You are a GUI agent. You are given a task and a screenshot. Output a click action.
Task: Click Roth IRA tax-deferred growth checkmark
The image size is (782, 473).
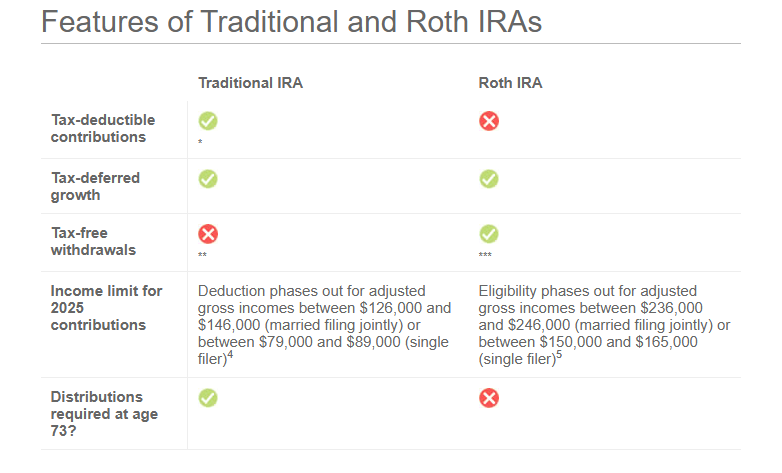pos(489,179)
